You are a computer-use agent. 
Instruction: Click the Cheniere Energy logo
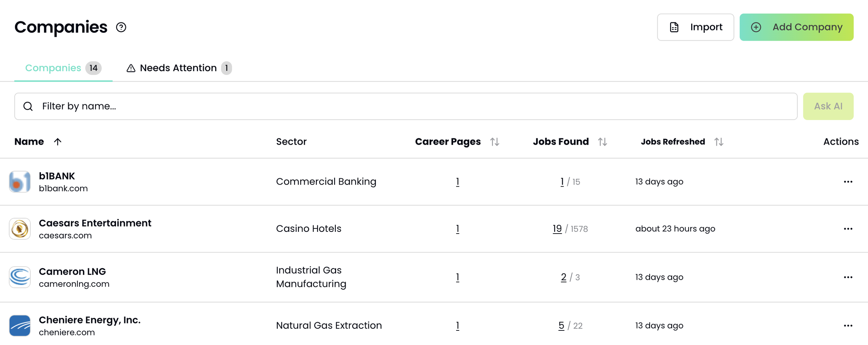tap(20, 326)
